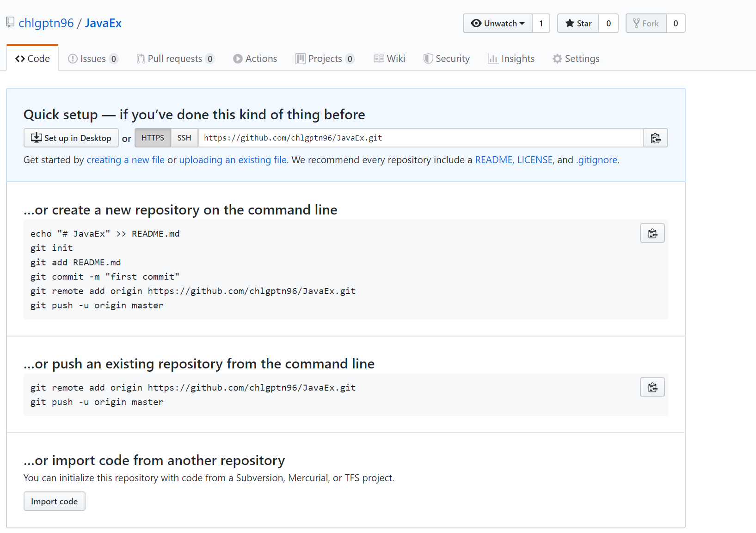
Task: Open the Unwatch notifications dropdown
Action: 498,23
